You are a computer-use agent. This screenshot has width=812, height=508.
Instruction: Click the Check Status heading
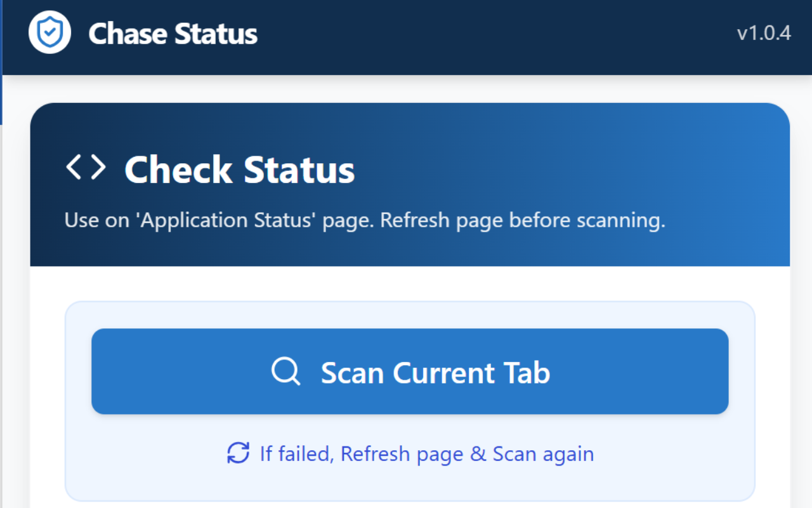coord(239,169)
